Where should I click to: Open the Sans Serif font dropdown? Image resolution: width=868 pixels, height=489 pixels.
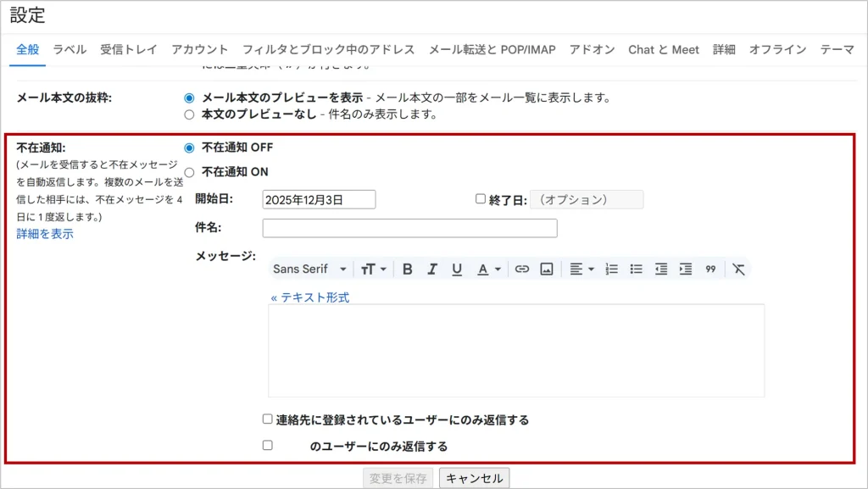point(309,269)
